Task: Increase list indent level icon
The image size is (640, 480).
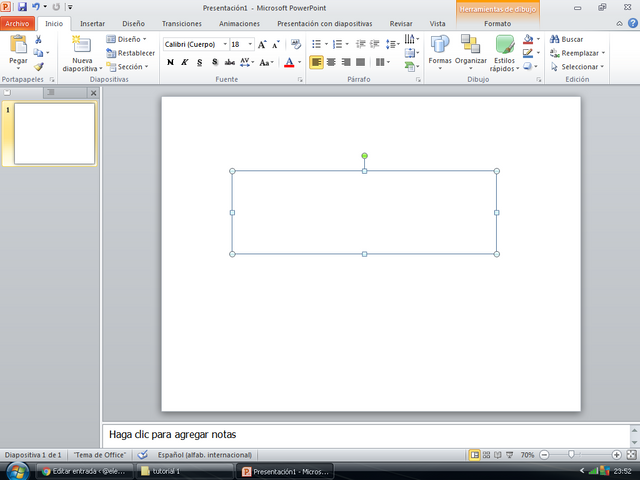Action: coord(374,44)
